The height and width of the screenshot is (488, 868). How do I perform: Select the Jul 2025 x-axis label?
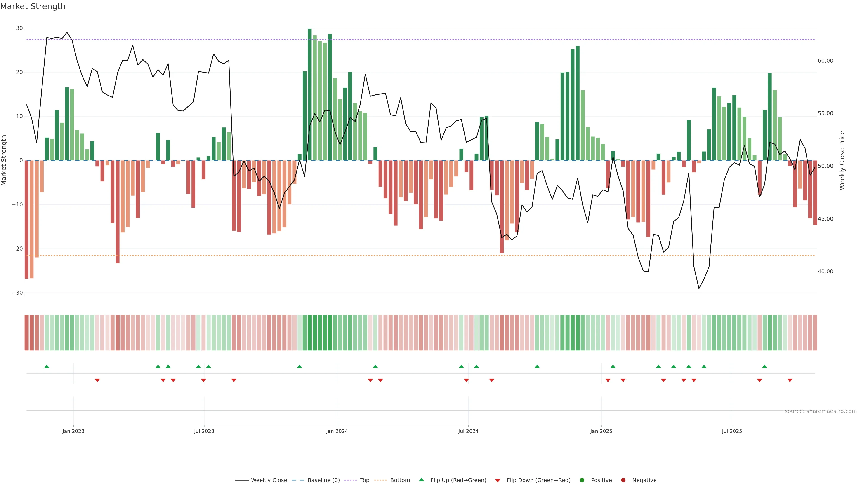tap(732, 431)
